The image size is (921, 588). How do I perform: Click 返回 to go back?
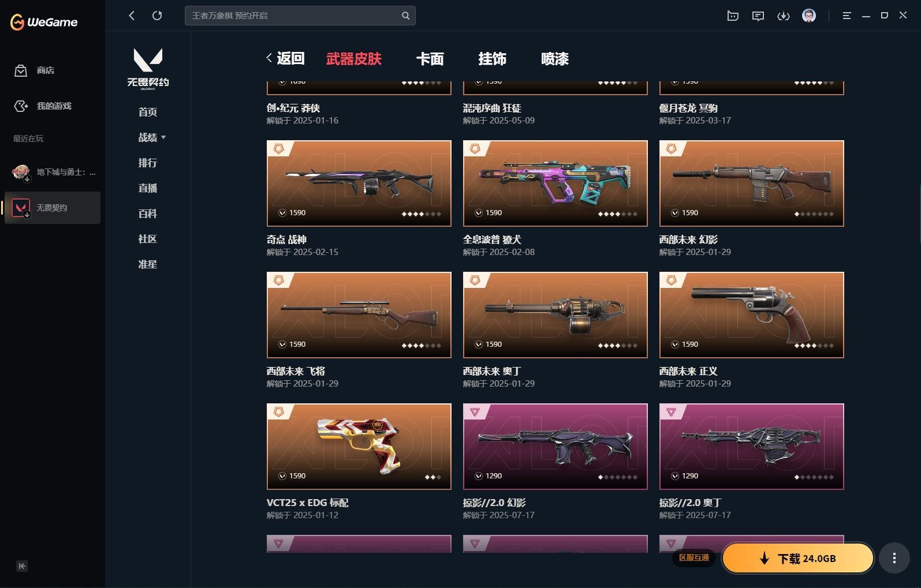tap(285, 58)
